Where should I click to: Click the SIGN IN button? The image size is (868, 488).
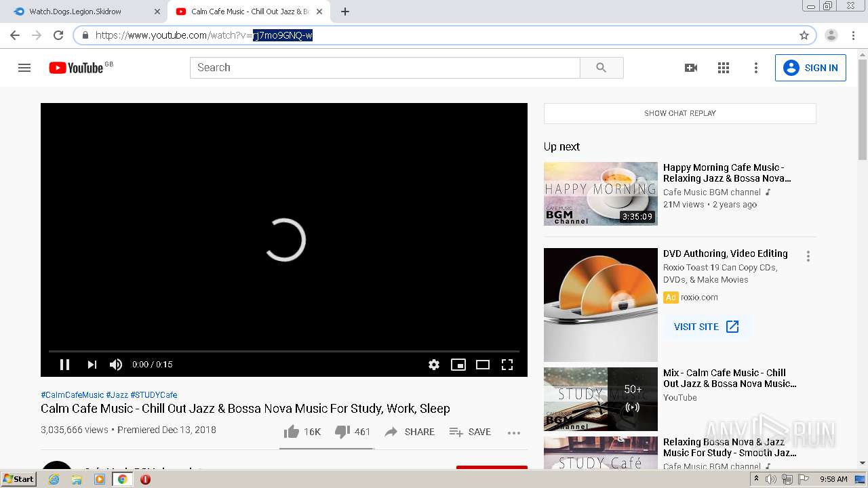click(810, 68)
